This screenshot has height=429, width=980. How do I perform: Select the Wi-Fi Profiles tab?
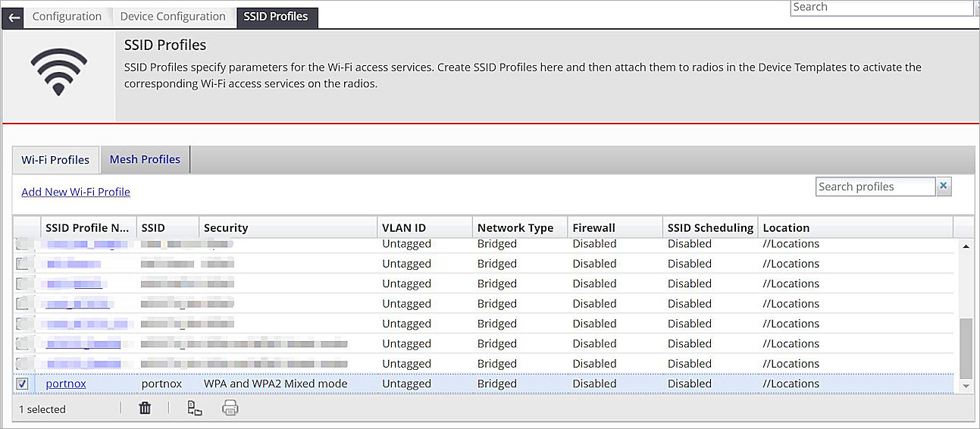coord(55,160)
